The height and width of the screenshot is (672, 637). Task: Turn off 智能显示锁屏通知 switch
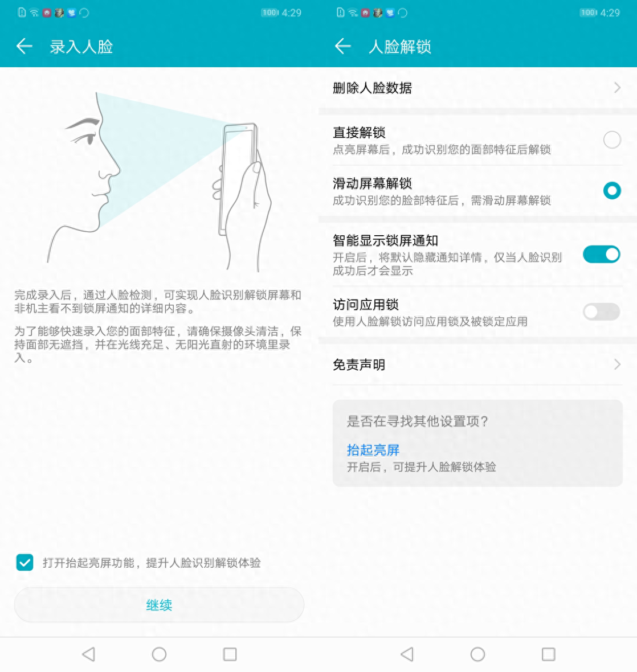601,255
